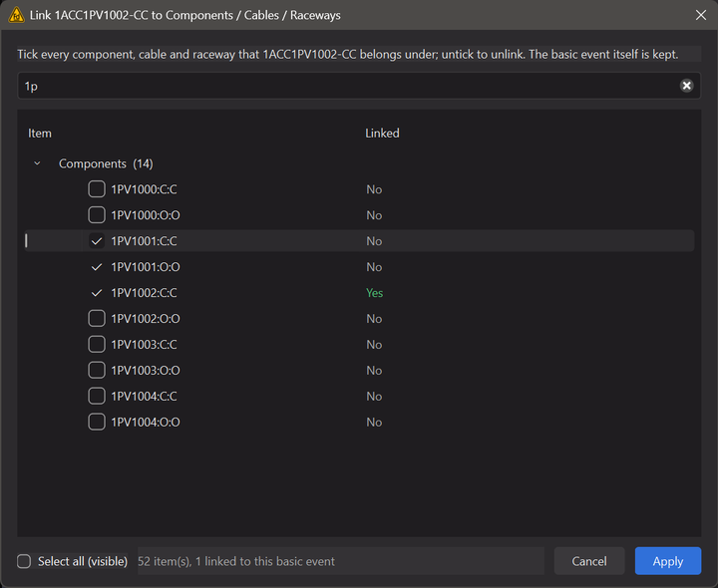Untick the 1PV1001:O:O checkmark

97,267
